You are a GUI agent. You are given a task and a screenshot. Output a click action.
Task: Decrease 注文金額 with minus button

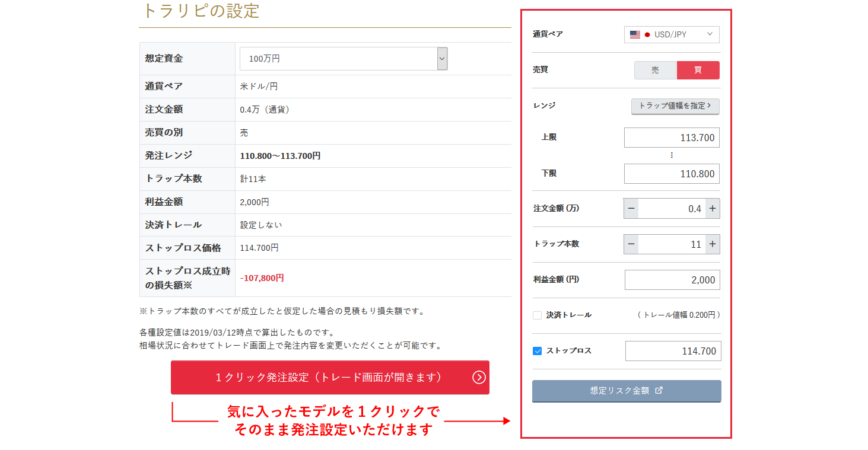(x=631, y=209)
